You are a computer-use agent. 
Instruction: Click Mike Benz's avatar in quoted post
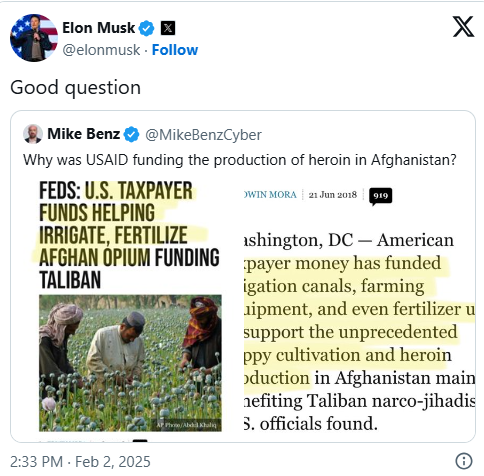33,134
